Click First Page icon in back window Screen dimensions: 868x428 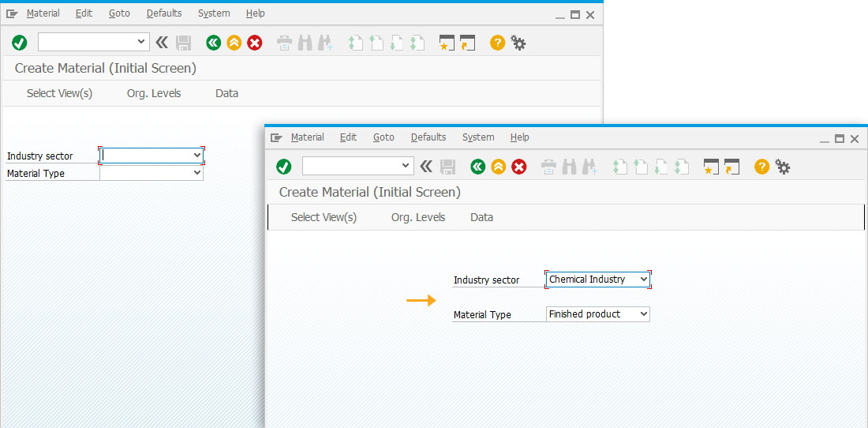(356, 43)
